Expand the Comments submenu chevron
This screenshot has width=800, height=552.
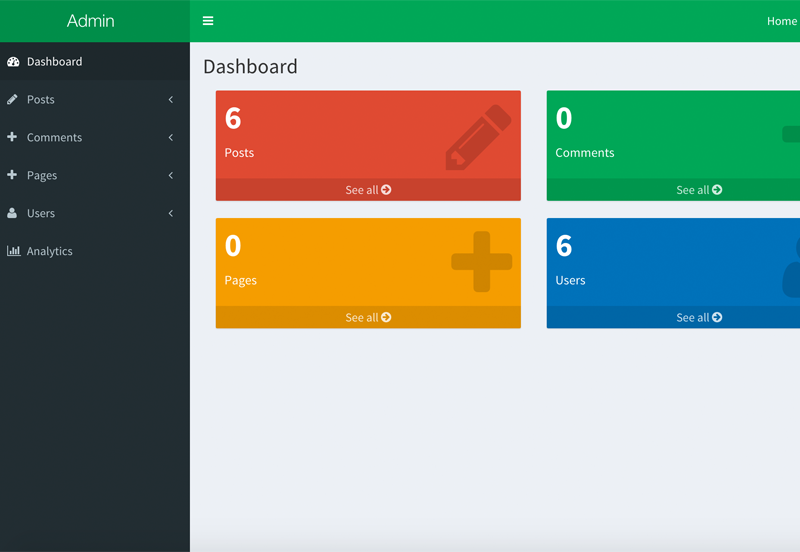pos(171,137)
